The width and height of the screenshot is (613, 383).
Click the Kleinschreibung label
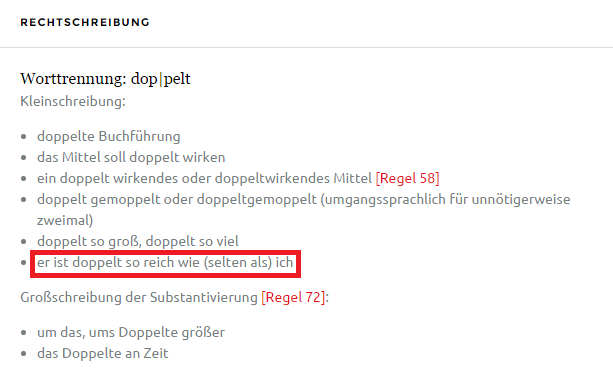coord(73,101)
